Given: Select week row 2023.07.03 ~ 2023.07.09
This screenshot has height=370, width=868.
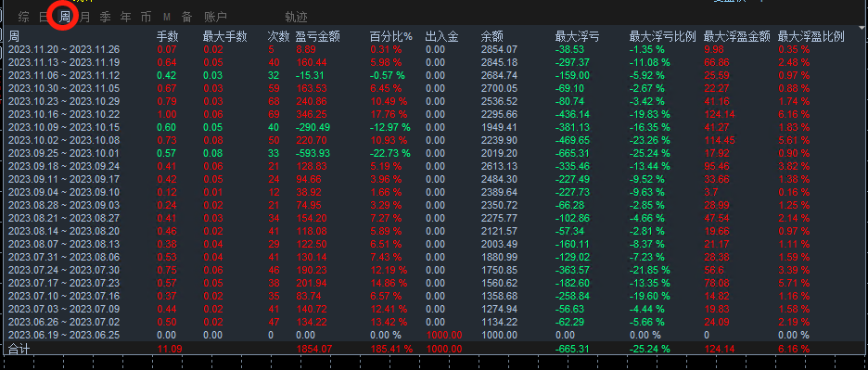Looking at the screenshot, I should tap(434, 309).
